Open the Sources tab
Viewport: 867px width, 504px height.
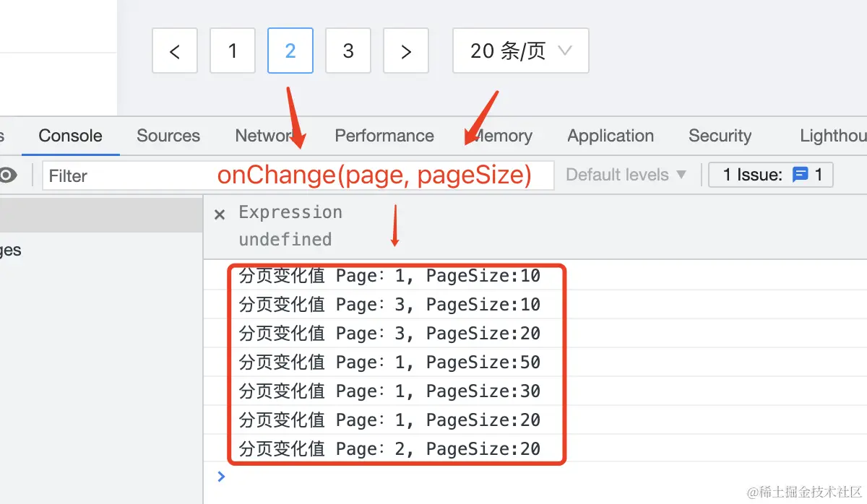pyautogui.click(x=168, y=136)
